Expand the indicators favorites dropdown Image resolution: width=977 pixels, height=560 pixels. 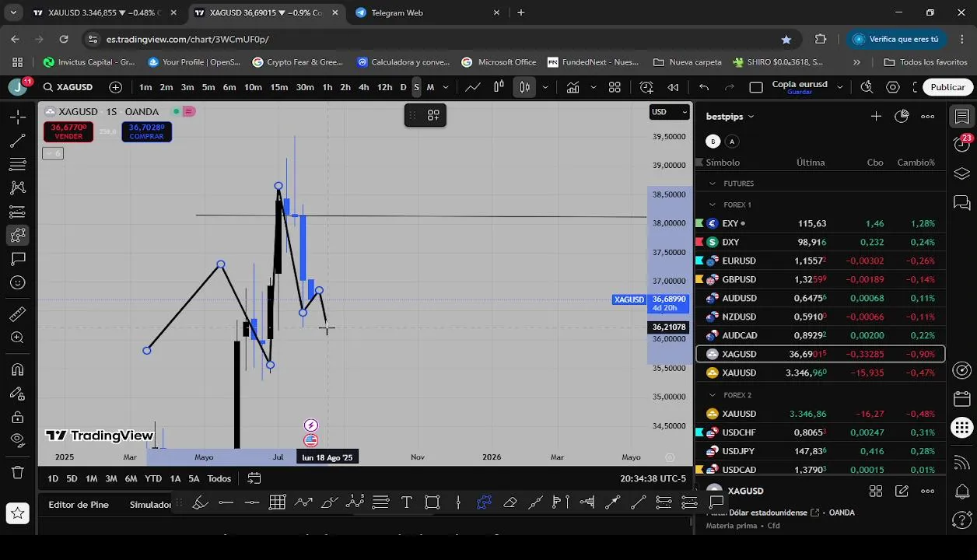[593, 87]
